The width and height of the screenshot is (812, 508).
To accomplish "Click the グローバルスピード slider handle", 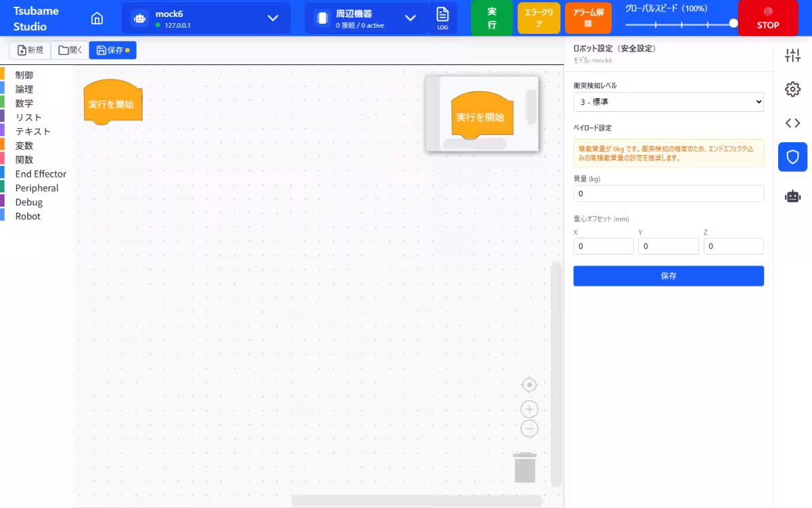I will click(734, 23).
